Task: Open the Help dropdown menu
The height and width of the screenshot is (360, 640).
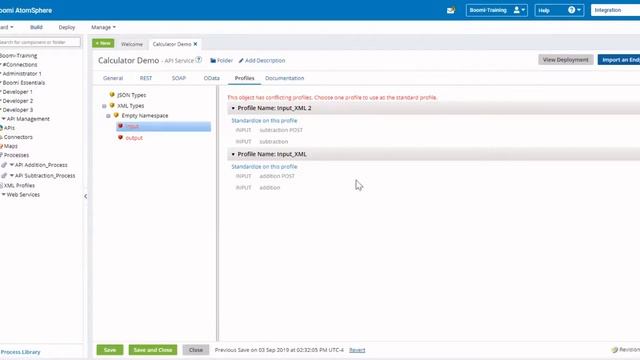Action: (x=559, y=10)
